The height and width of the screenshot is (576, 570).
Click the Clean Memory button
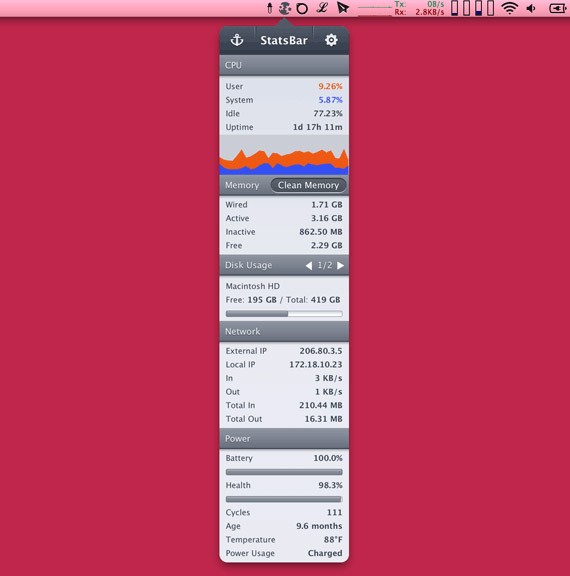click(308, 185)
